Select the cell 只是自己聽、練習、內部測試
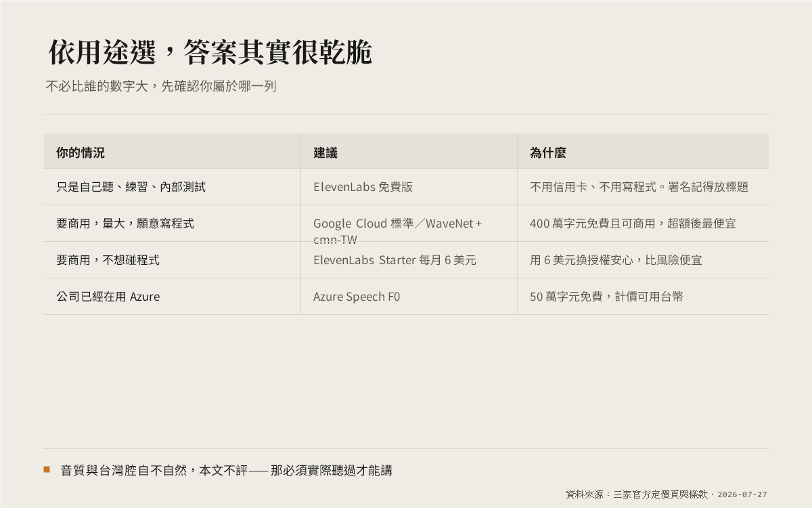This screenshot has width=812, height=508. click(x=131, y=187)
